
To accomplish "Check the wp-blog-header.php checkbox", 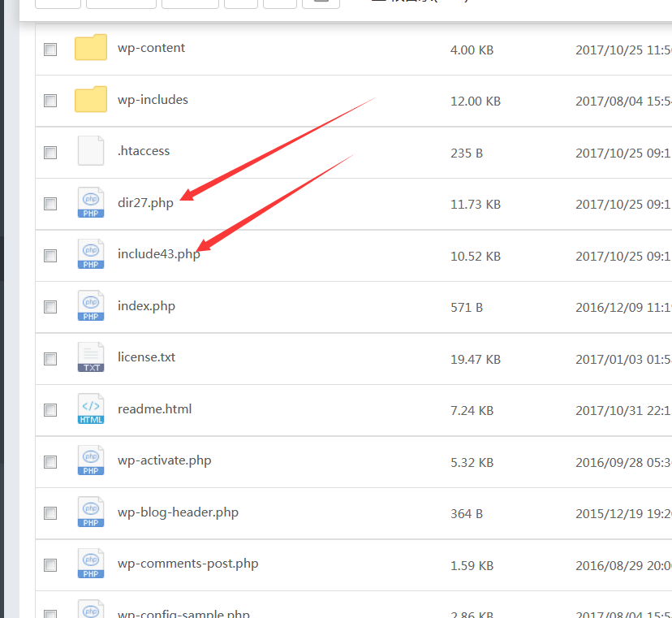I will pyautogui.click(x=50, y=513).
